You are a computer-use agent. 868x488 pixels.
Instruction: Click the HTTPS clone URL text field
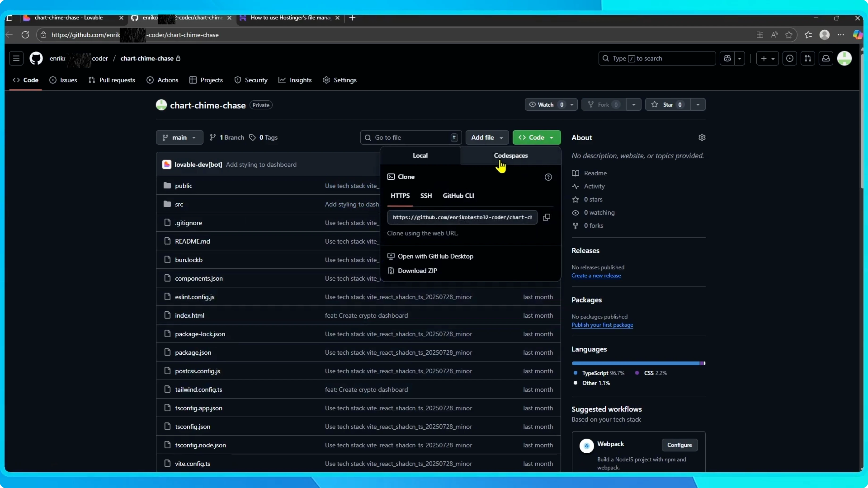462,217
